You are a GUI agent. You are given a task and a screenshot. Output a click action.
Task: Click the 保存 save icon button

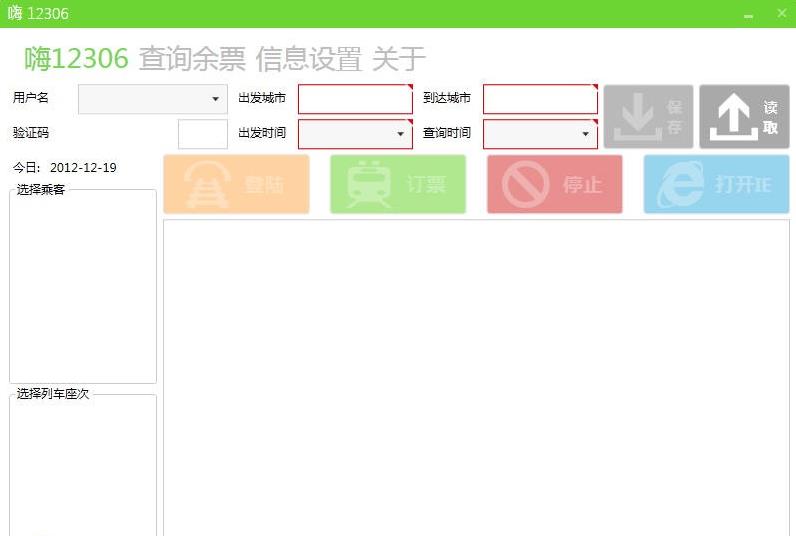coord(648,117)
